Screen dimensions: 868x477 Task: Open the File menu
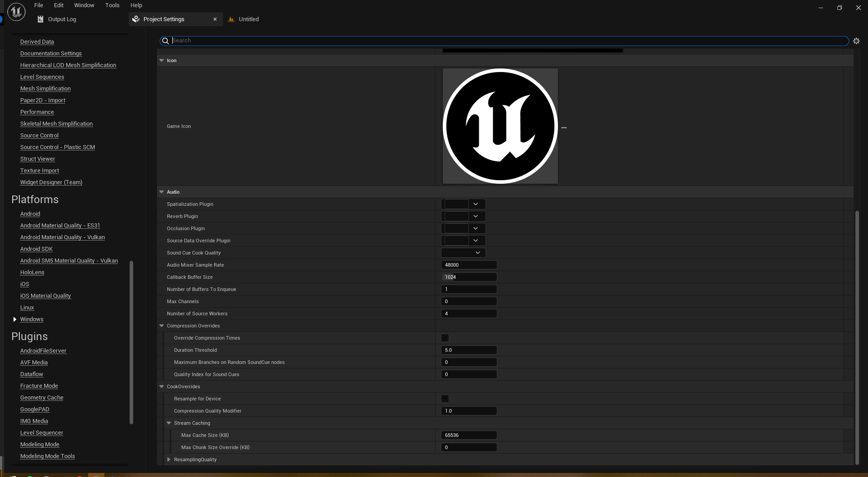click(39, 5)
